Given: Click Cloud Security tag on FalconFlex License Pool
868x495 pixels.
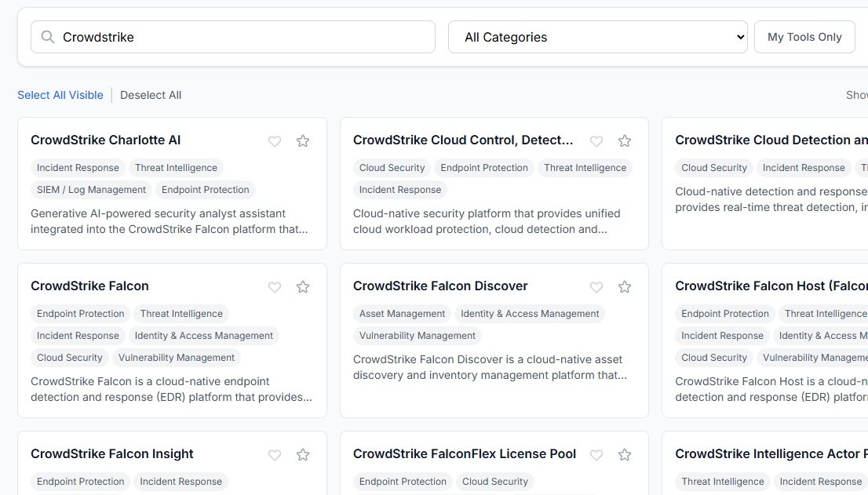Looking at the screenshot, I should pyautogui.click(x=495, y=482).
